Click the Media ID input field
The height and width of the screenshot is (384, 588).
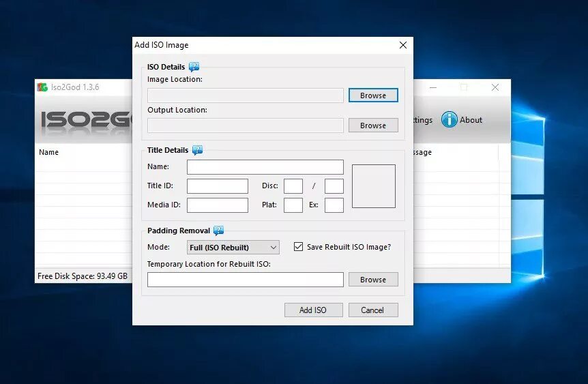[218, 205]
